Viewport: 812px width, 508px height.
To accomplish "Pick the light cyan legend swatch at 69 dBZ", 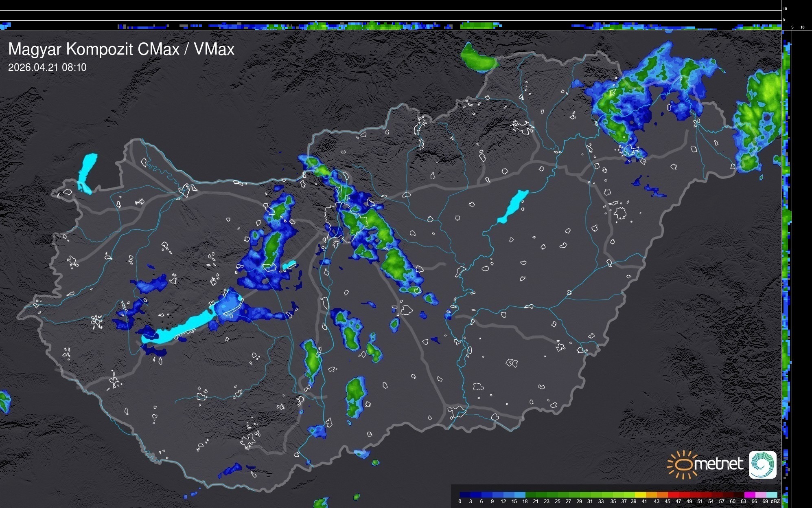I will coord(771,495).
